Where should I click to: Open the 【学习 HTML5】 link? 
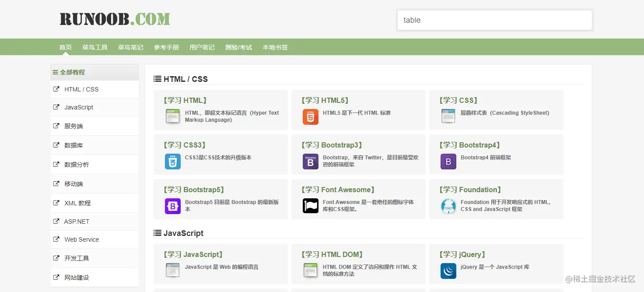click(x=324, y=100)
